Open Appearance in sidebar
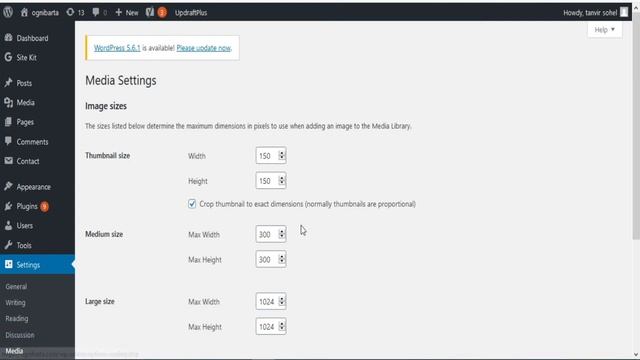This screenshot has height=360, width=640. click(x=33, y=187)
